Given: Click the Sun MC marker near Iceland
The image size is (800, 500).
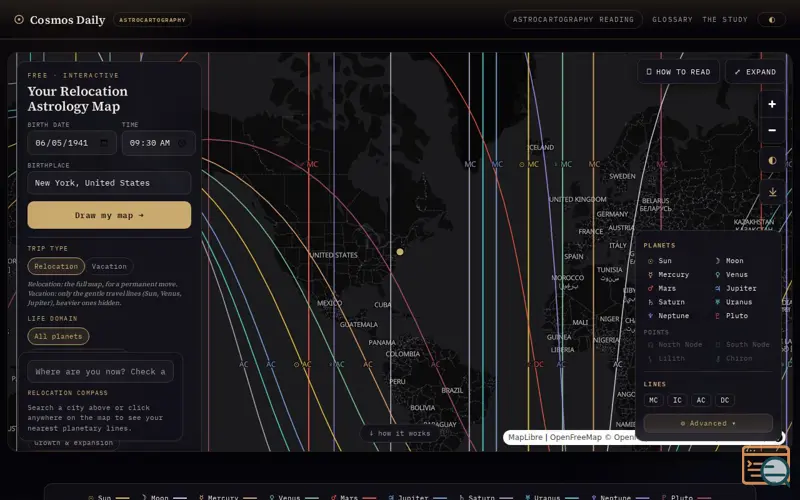Looking at the screenshot, I should tap(529, 164).
